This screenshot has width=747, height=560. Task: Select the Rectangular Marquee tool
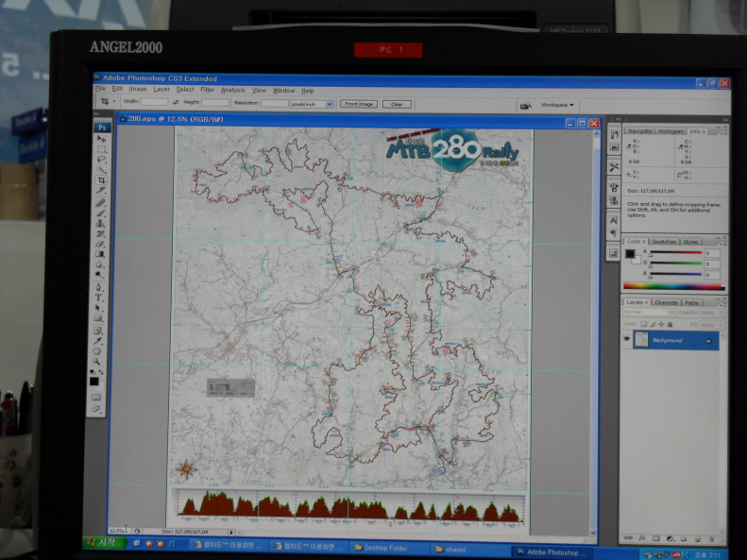point(101,149)
